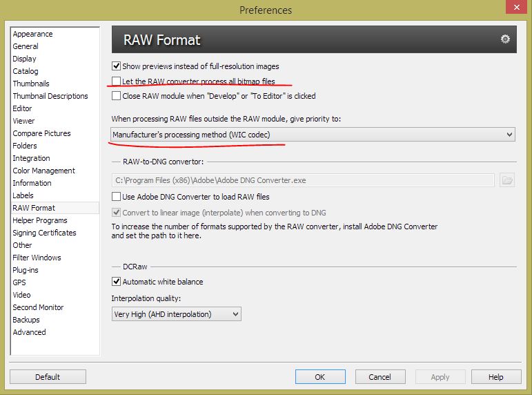The image size is (532, 395).
Task: Go to the Thumbnail Descriptions section
Action: [x=50, y=96]
